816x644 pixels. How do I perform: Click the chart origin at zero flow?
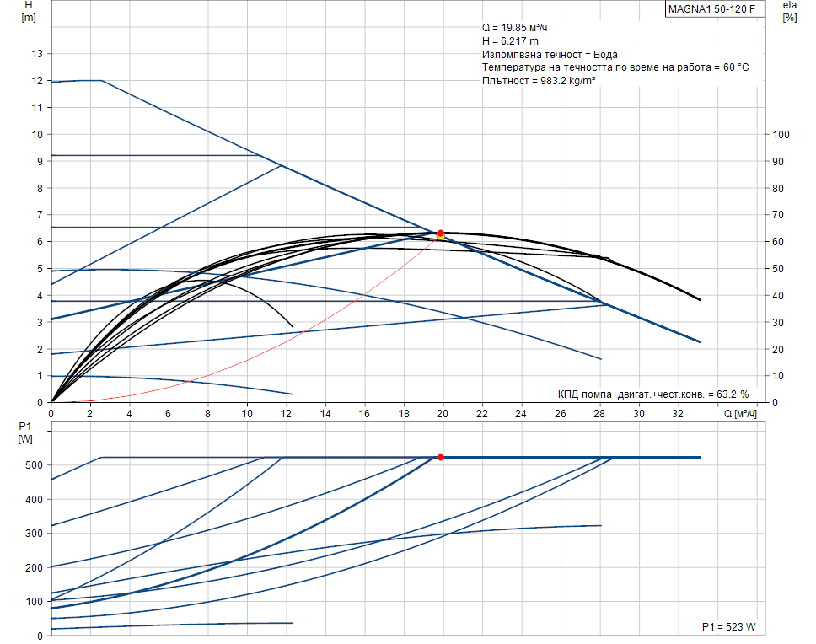tap(52, 402)
